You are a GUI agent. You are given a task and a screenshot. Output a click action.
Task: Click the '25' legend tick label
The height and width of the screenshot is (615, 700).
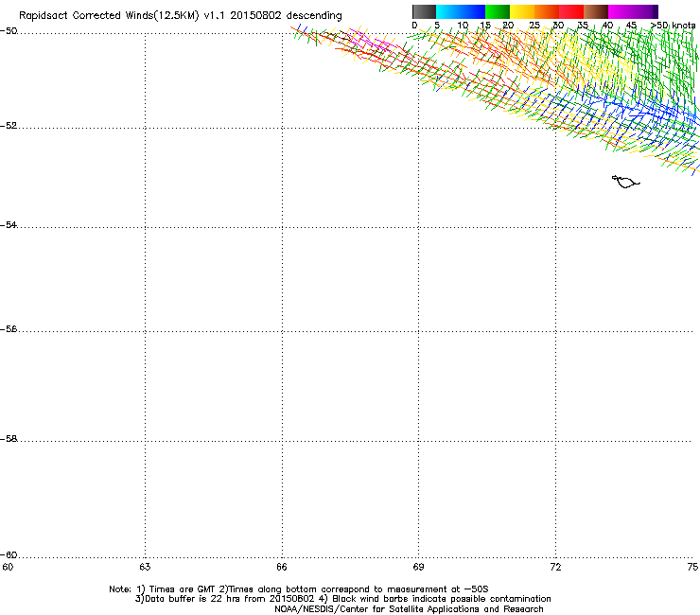click(x=534, y=26)
